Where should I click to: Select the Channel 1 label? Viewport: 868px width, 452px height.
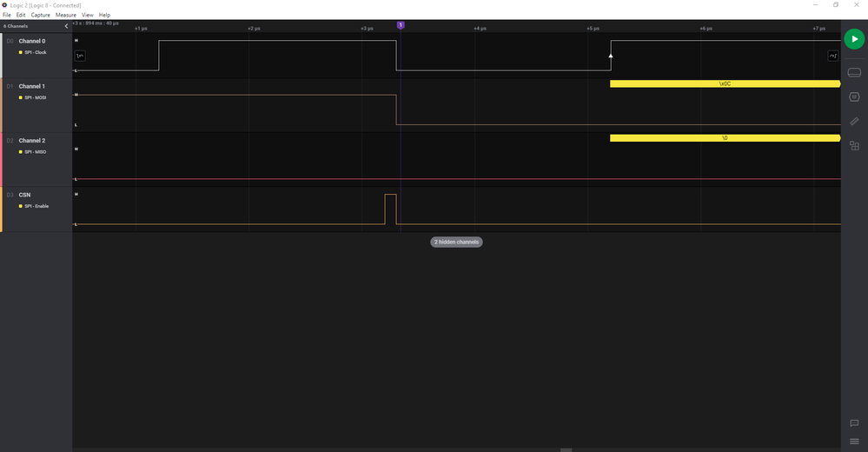click(x=32, y=86)
